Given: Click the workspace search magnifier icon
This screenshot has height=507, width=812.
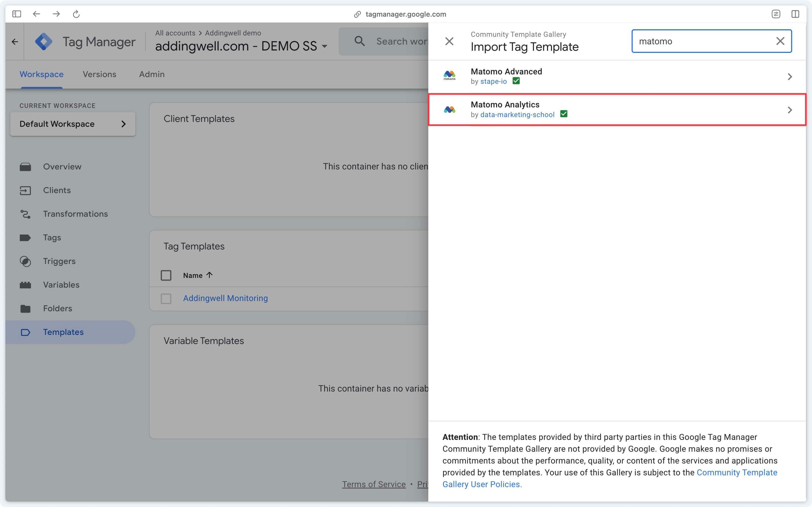Looking at the screenshot, I should 359,41.
